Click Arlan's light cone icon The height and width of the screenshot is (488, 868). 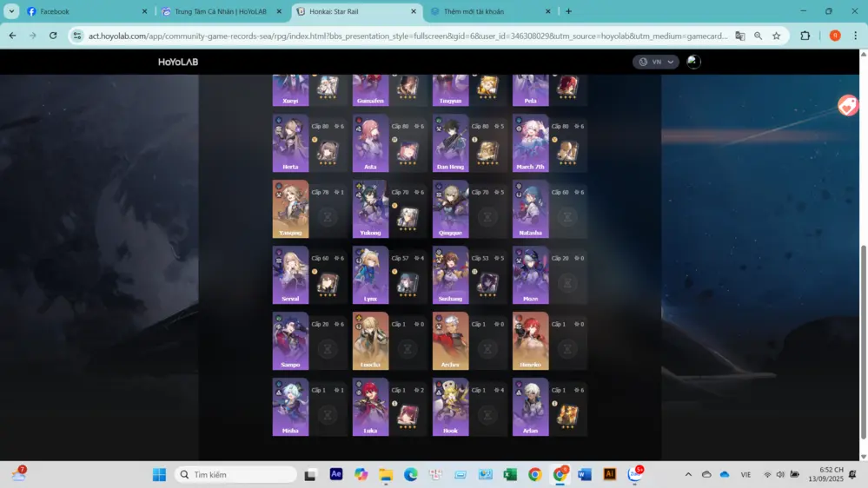pyautogui.click(x=567, y=415)
